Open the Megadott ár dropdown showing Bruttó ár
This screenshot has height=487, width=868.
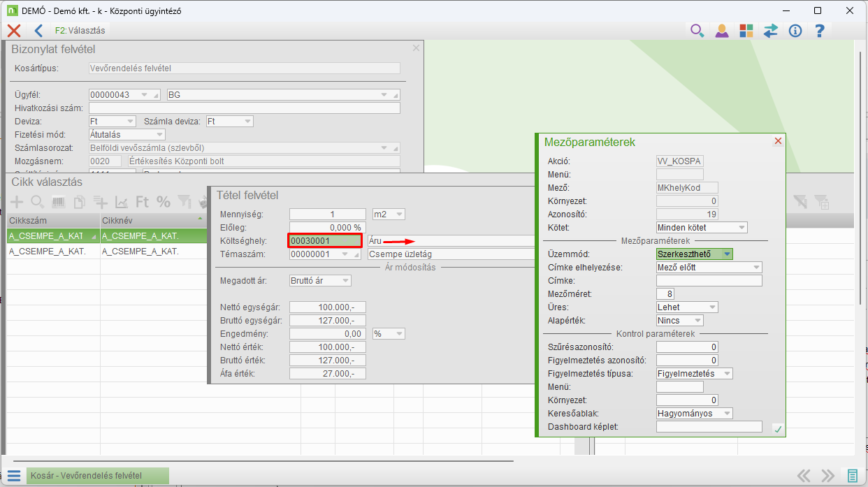tap(345, 281)
